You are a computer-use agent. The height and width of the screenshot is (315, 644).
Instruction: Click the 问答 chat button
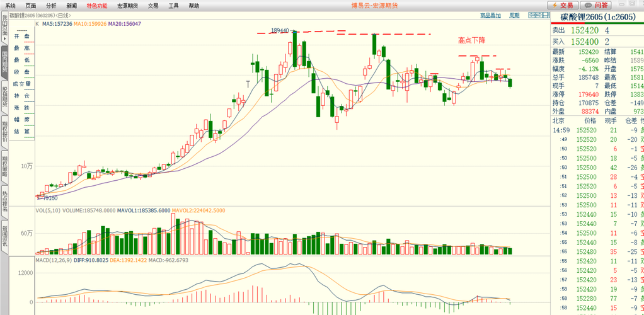pyautogui.click(x=596, y=5)
